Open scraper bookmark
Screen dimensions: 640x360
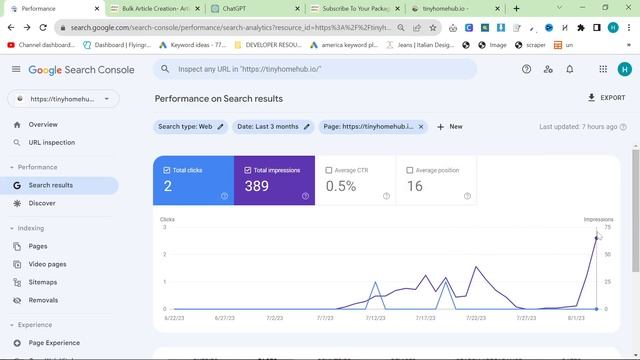530,45
